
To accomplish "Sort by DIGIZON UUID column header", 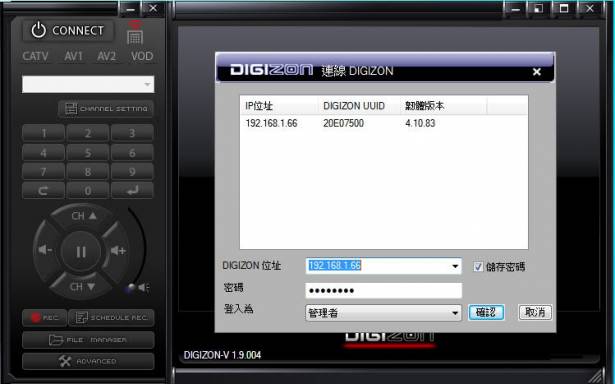I will tap(359, 106).
